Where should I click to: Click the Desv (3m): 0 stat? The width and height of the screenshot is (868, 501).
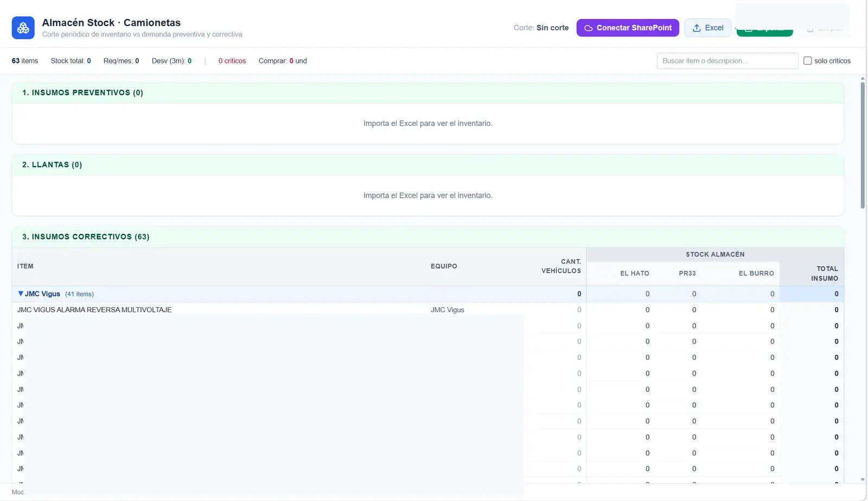(171, 61)
